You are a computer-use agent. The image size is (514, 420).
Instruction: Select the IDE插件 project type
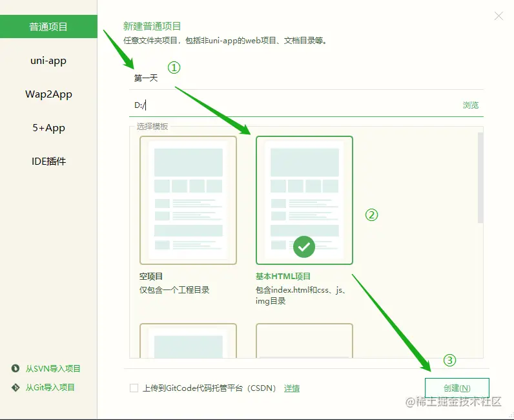tap(48, 162)
